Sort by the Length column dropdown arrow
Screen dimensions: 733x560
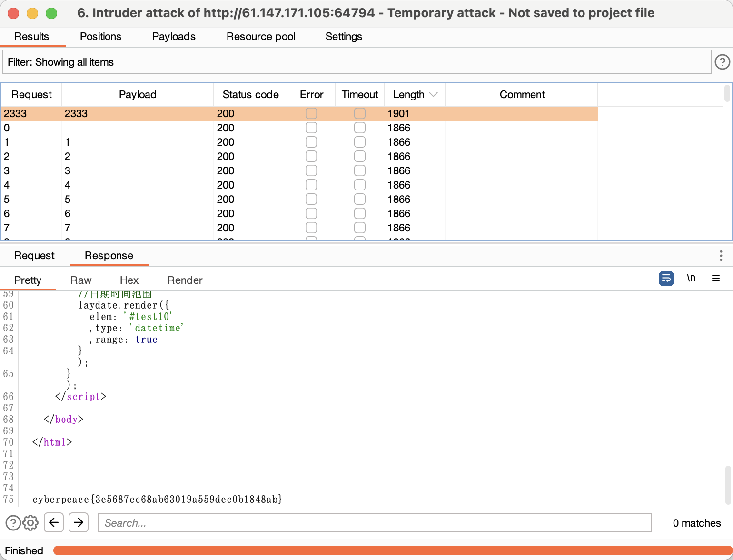point(433,94)
